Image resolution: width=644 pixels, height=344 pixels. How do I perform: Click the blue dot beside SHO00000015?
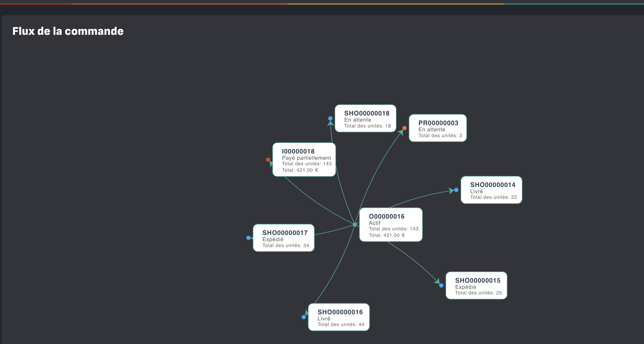pos(441,286)
